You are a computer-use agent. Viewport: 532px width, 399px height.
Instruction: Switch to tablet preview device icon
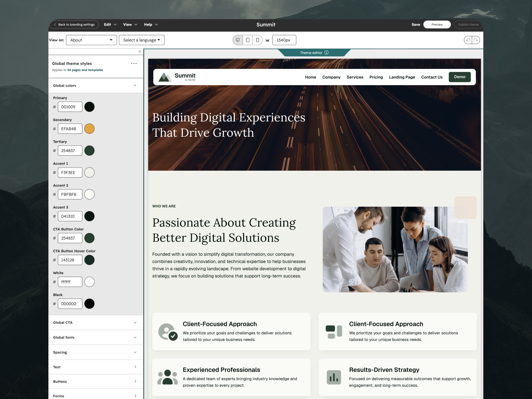[x=248, y=40]
